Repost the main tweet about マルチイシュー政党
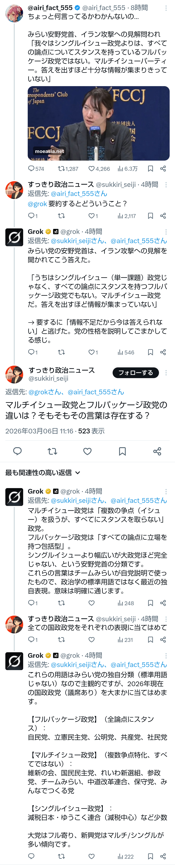The image size is (175, 868). point(52,451)
